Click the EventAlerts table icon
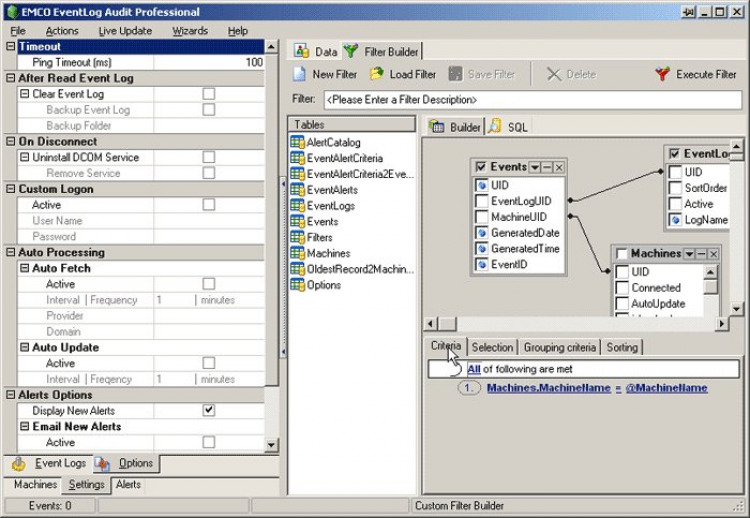This screenshot has height=518, width=750. point(298,189)
